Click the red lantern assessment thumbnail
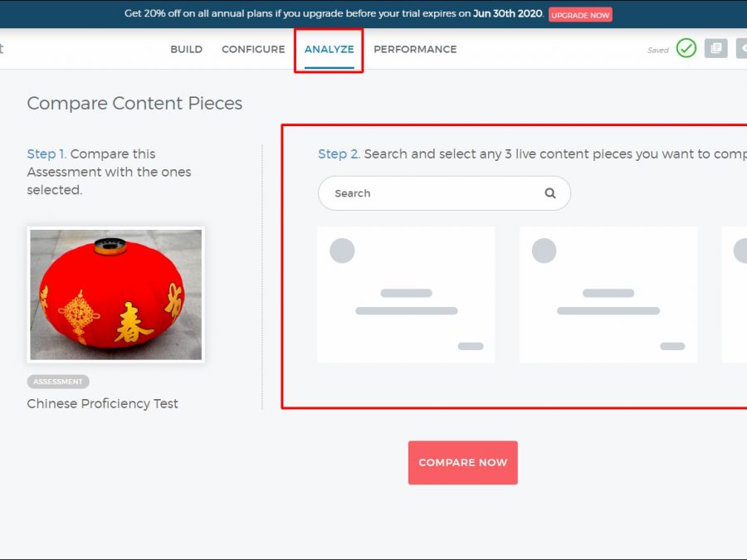 point(115,295)
